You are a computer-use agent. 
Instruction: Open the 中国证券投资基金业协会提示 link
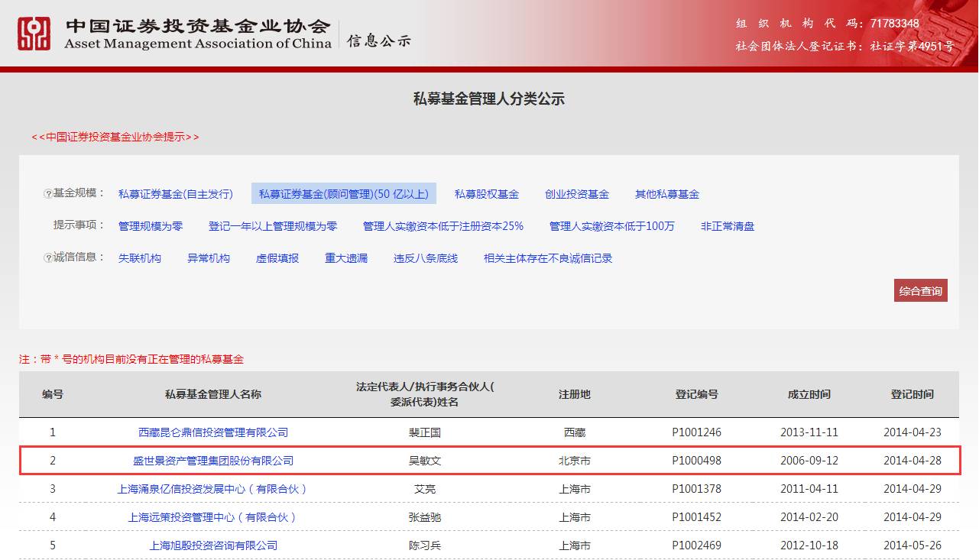[115, 137]
